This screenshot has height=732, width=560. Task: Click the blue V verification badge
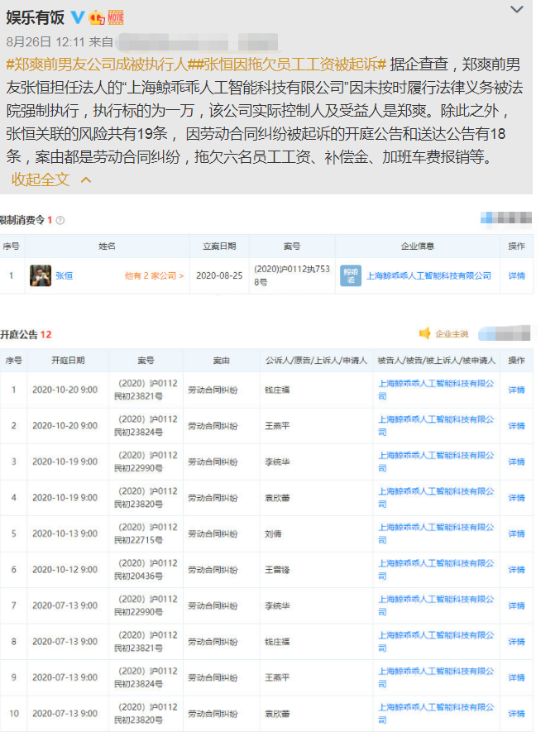(x=78, y=17)
